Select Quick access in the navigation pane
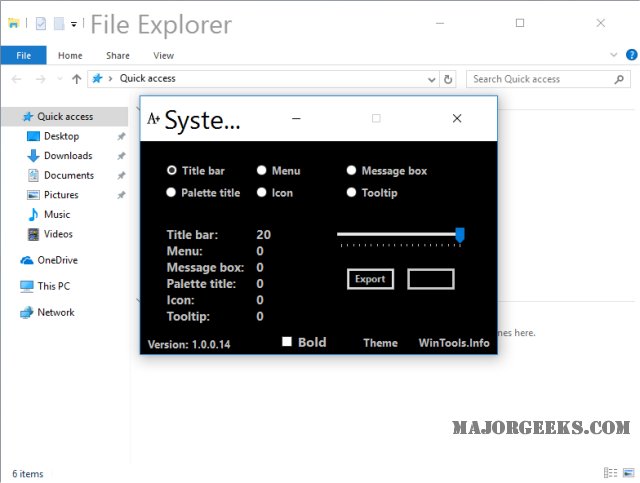The height and width of the screenshot is (483, 640). point(65,117)
